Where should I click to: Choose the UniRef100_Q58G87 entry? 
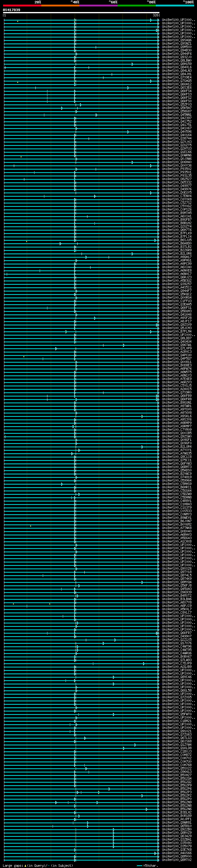(x=176, y=111)
